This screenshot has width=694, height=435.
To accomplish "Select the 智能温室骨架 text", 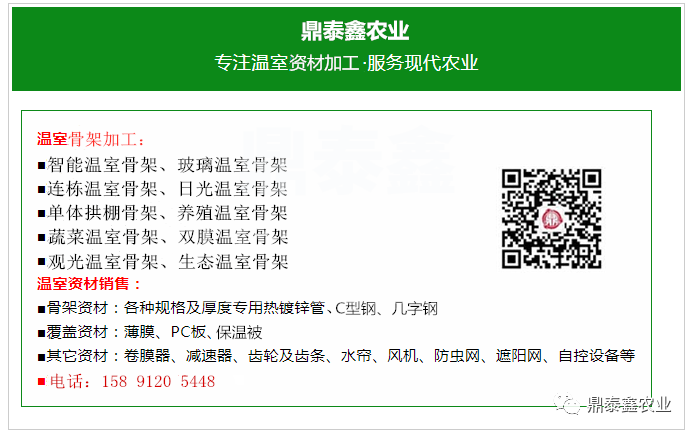I will coord(103,165).
